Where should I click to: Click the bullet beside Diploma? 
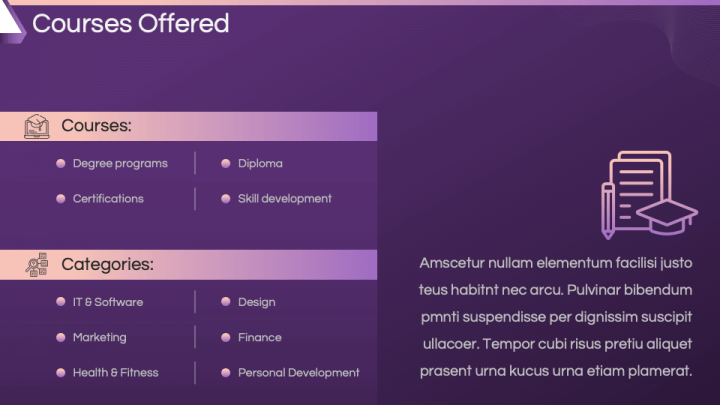pyautogui.click(x=225, y=163)
